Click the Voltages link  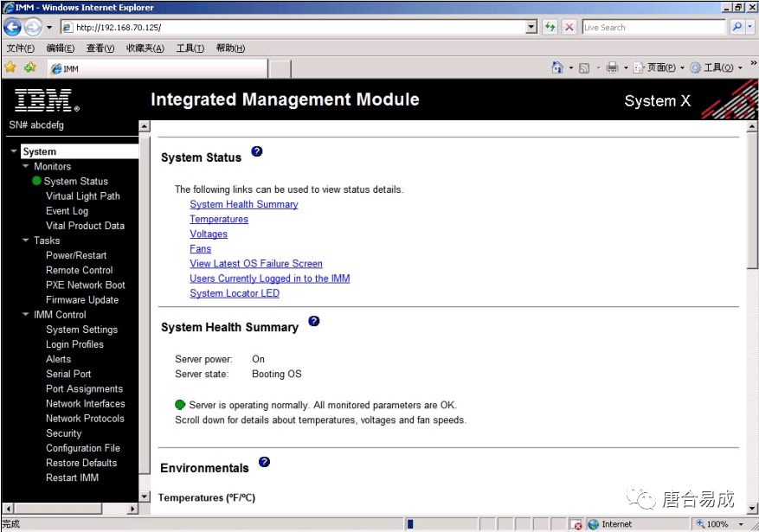209,234
